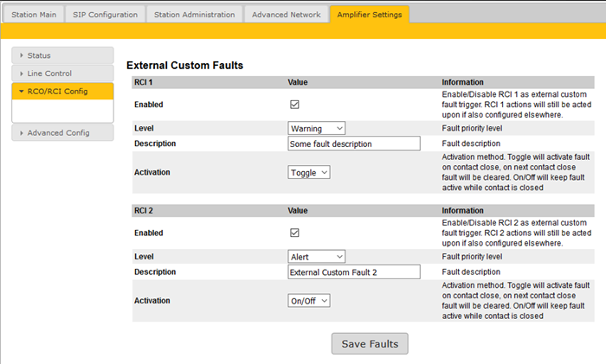Open RCI 2 Activation dropdown showing On/Off
Image resolution: width=606 pixels, height=364 pixels.
309,300
